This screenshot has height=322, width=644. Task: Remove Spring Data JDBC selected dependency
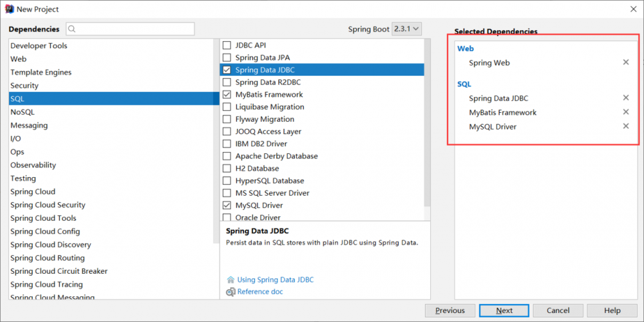point(625,98)
